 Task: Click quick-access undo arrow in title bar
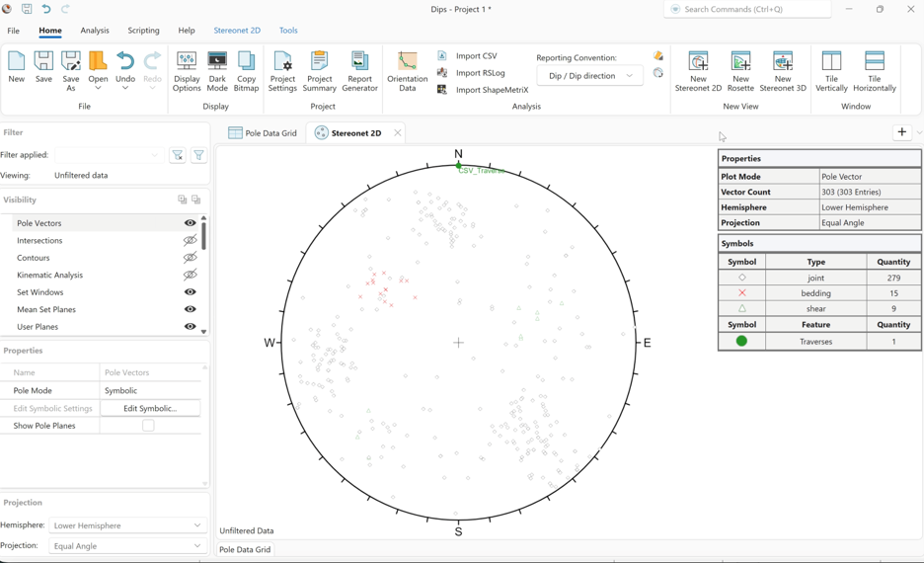(46, 9)
